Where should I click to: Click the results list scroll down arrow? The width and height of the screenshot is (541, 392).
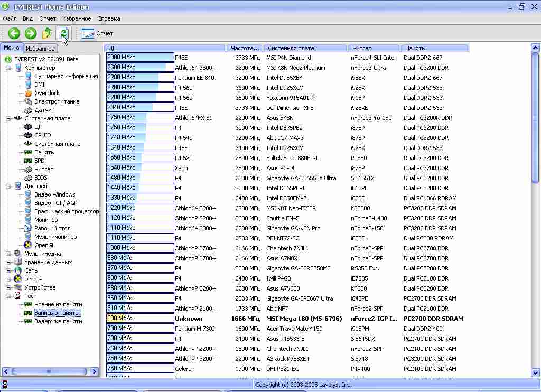(535, 372)
